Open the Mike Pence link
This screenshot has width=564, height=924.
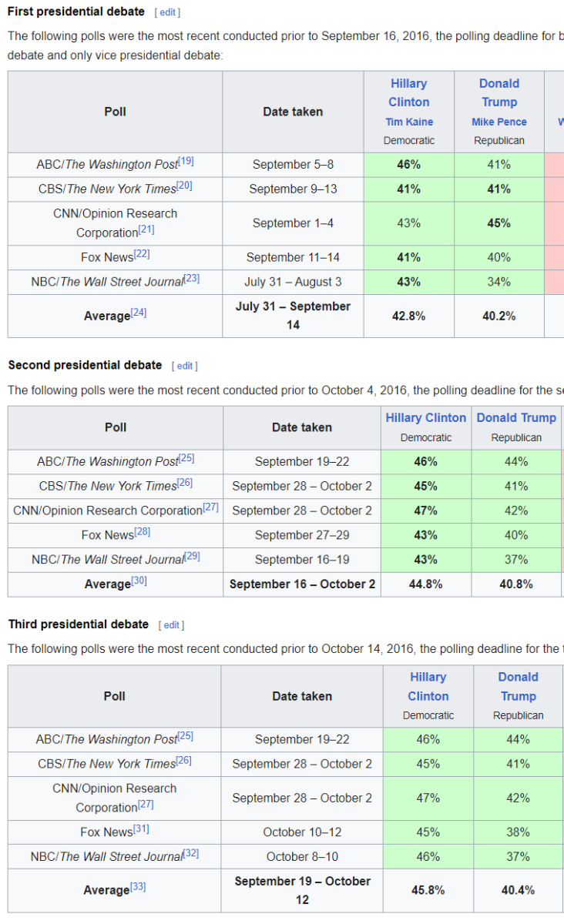tap(499, 122)
